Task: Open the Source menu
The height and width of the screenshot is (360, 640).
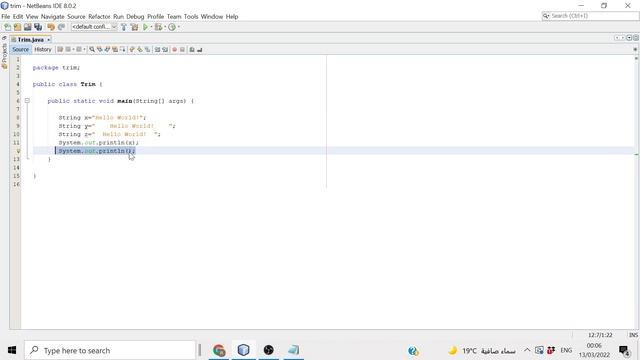Action: point(76,16)
